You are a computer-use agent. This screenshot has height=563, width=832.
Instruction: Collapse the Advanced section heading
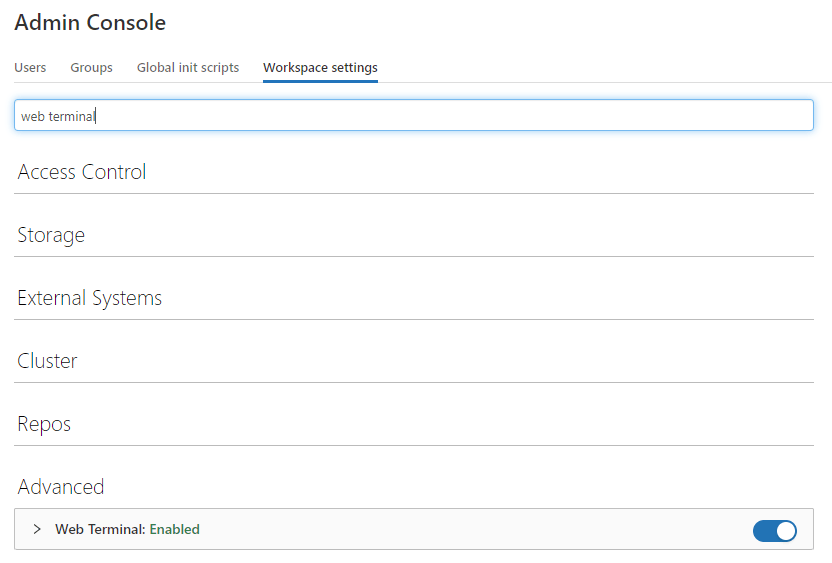pyautogui.click(x=61, y=487)
